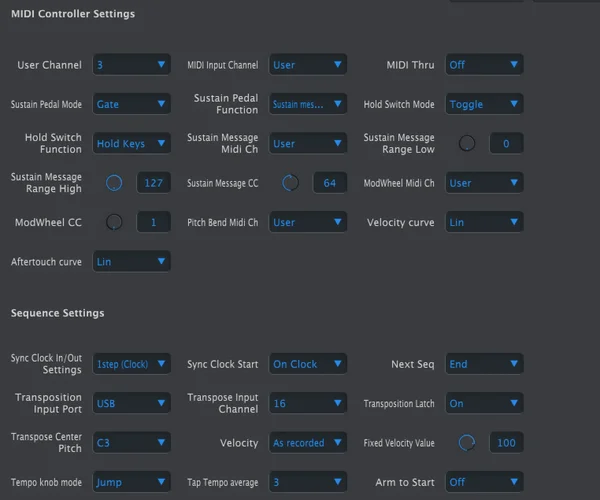Open the MIDI Thru dropdown
The height and width of the screenshot is (500, 600).
(484, 65)
